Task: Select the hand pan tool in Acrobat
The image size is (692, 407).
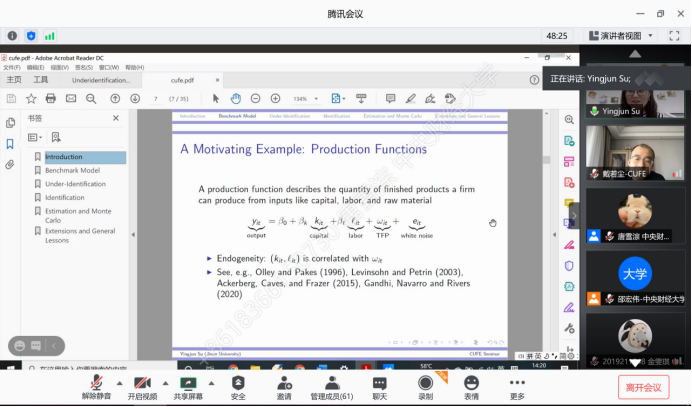Action: tap(235, 98)
